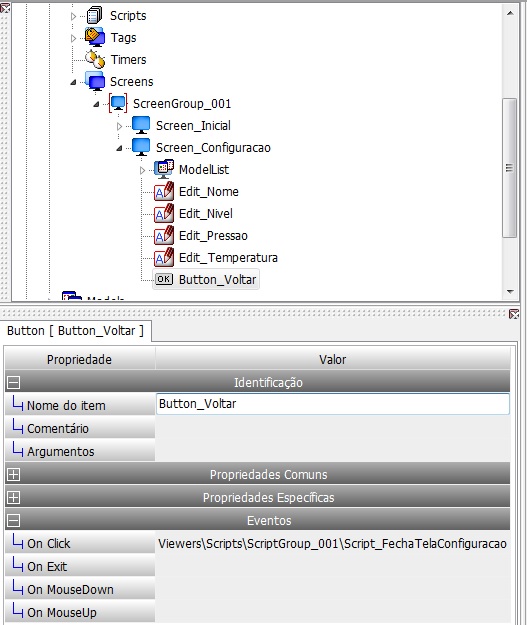Click the ScreenGroup_001 monitor icon
The image size is (527, 625).
click(x=118, y=104)
